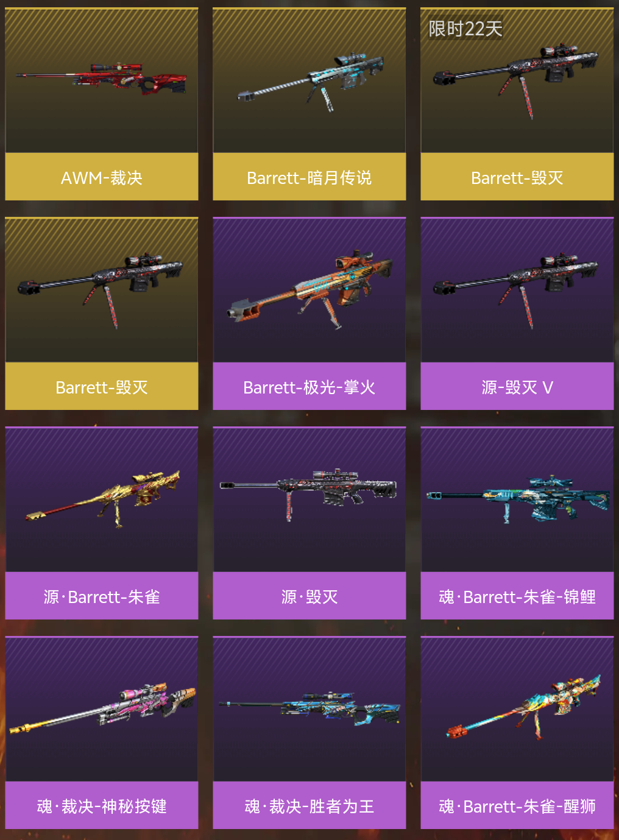Click the Barrett-暗月传说 name label
Screen dimensions: 619x840
tap(309, 177)
